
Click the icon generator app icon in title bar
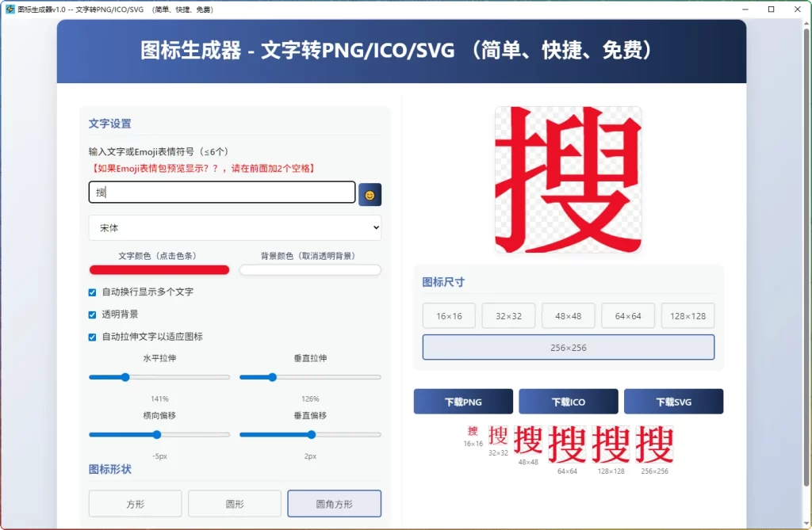[x=9, y=9]
